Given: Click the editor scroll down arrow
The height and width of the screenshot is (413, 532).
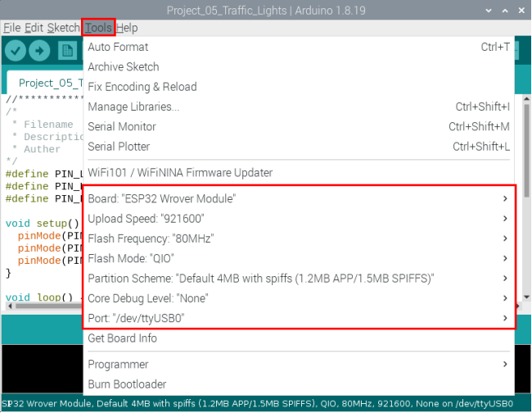Looking at the screenshot, I should [526, 297].
